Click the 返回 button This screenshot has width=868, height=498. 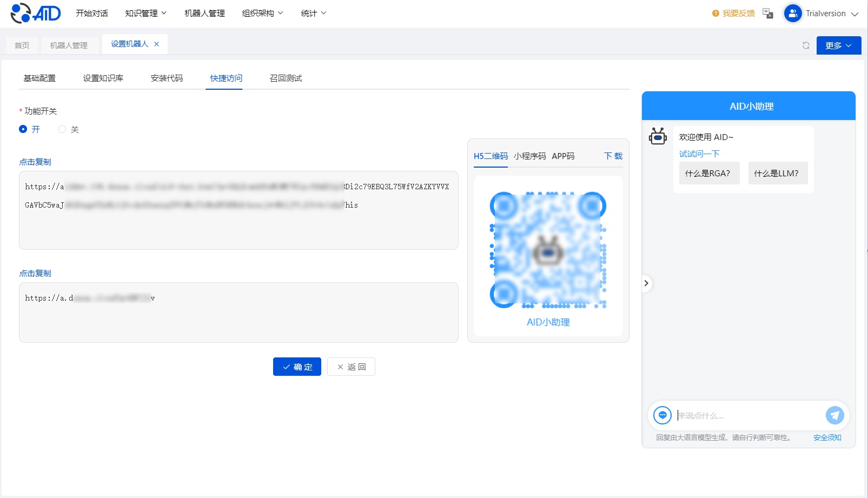coord(351,367)
